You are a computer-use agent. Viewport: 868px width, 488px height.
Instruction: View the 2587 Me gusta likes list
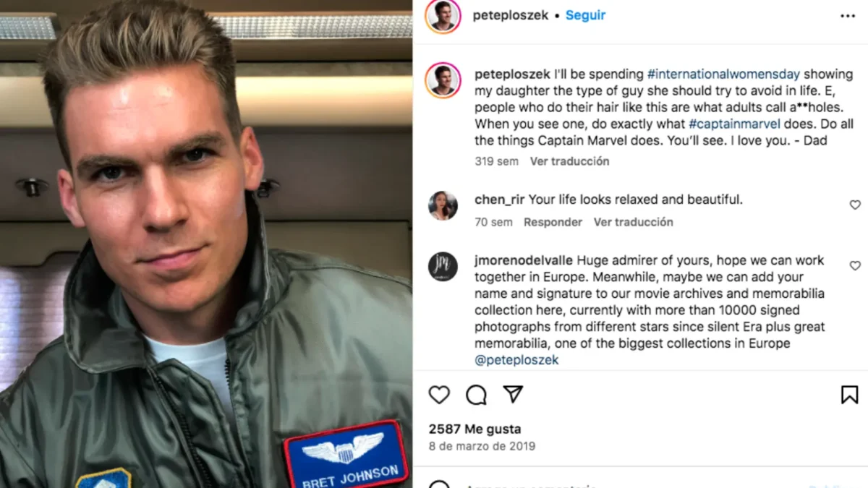click(x=475, y=429)
